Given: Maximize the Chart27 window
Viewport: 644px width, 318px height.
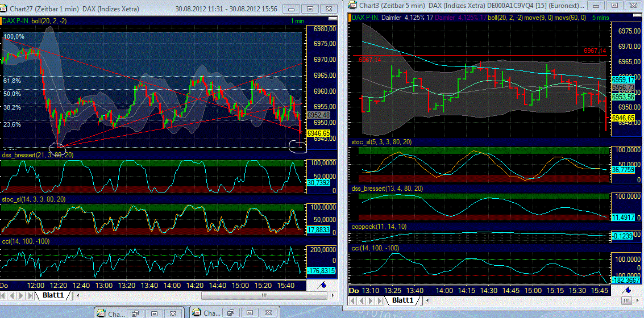Looking at the screenshot, I should click(x=310, y=9).
